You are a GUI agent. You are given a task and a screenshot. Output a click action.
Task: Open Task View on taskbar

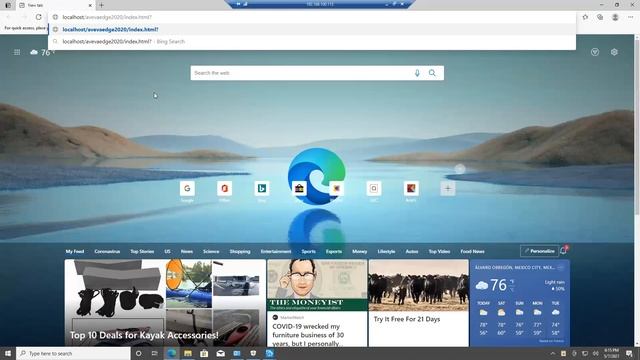[x=155, y=353]
